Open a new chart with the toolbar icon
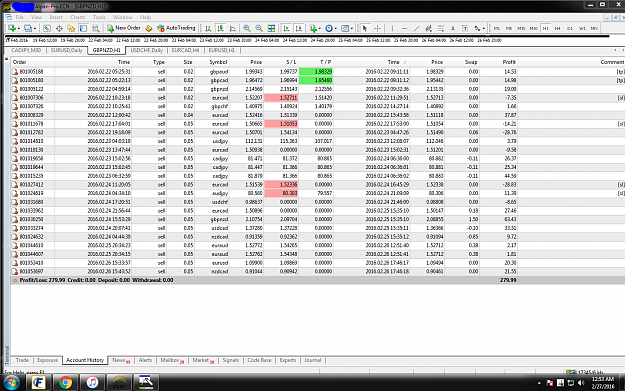The height and width of the screenshot is (391, 625). (x=12, y=28)
